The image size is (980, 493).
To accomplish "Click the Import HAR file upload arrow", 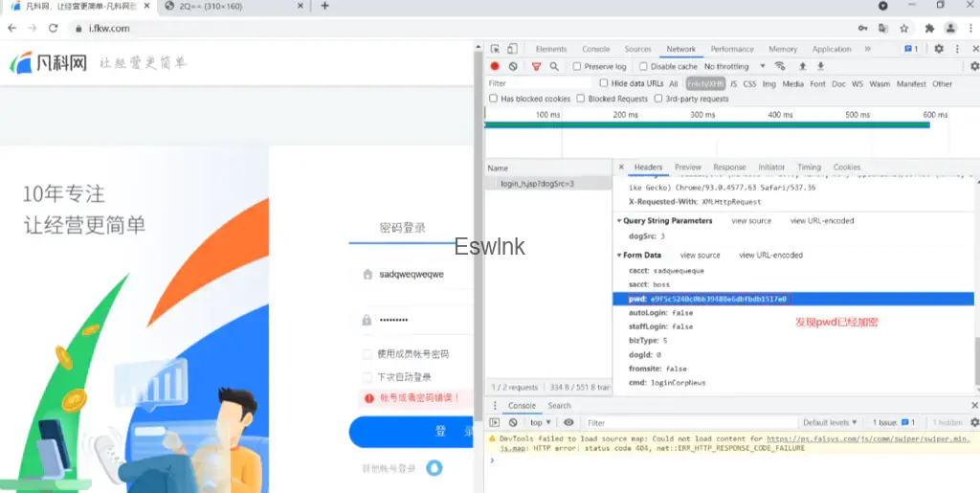I will pos(802,67).
